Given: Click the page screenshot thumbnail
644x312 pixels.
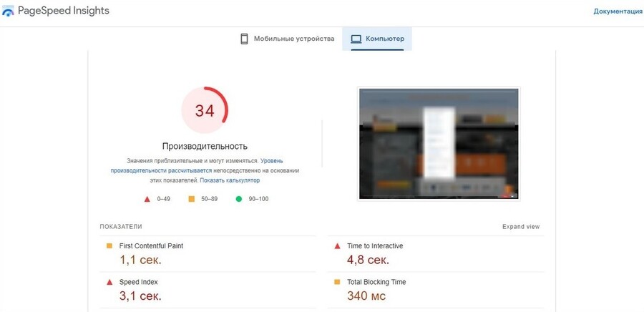Looking at the screenshot, I should coord(439,144).
